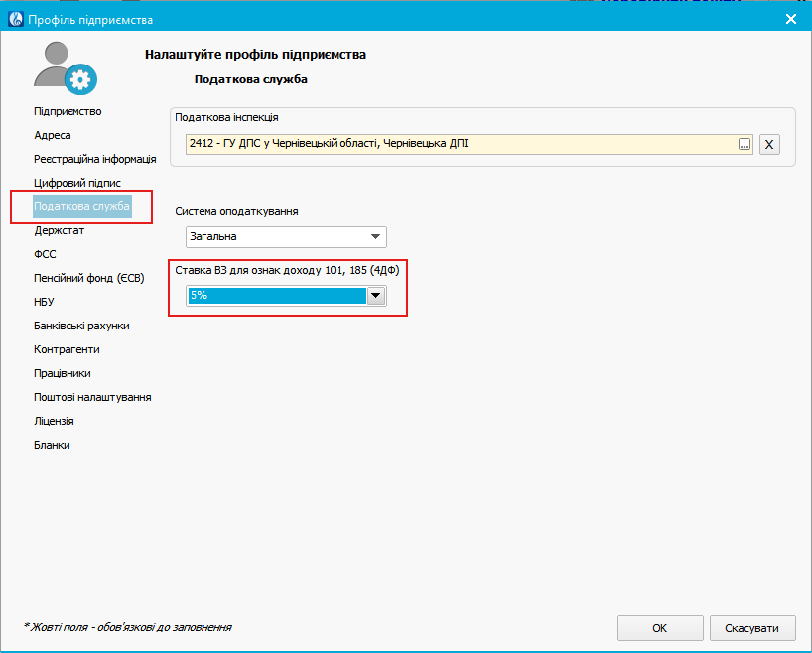Open the Ставка ВЗ 5% dropdown arrow
Screen dimensions: 812x653
(x=376, y=296)
